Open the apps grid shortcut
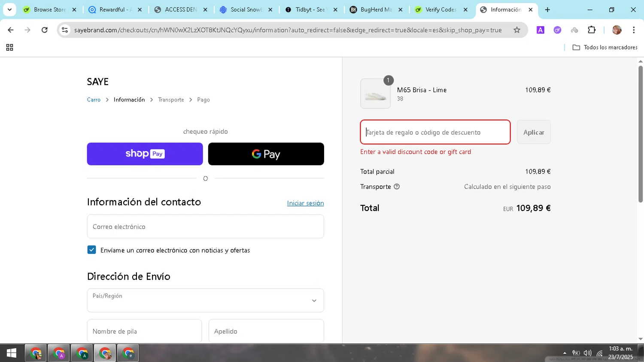This screenshot has width=644, height=362. coord(9,48)
